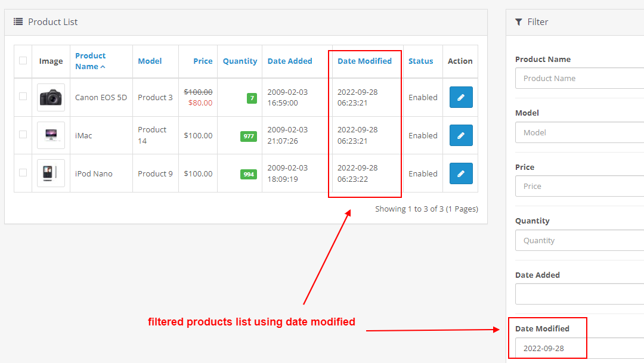Sort products by Price header
The height and width of the screenshot is (363, 644).
click(x=203, y=61)
